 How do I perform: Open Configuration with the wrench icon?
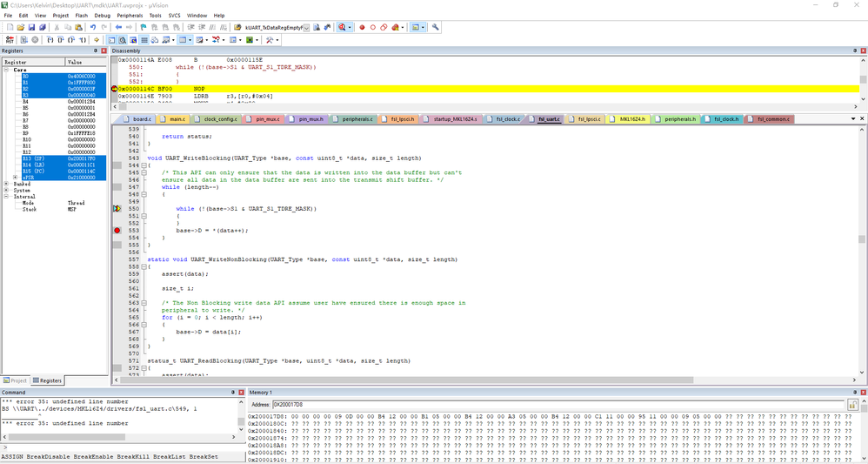coord(435,27)
